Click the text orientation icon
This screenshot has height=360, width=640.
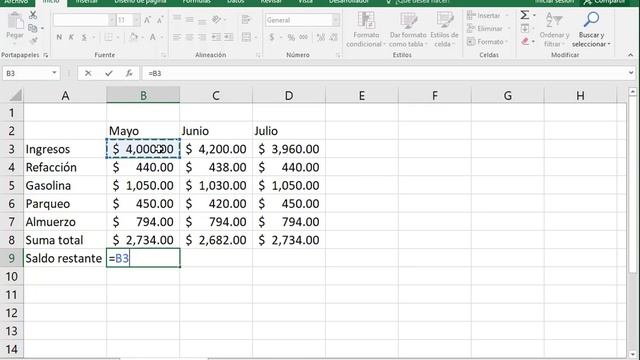[x=216, y=19]
